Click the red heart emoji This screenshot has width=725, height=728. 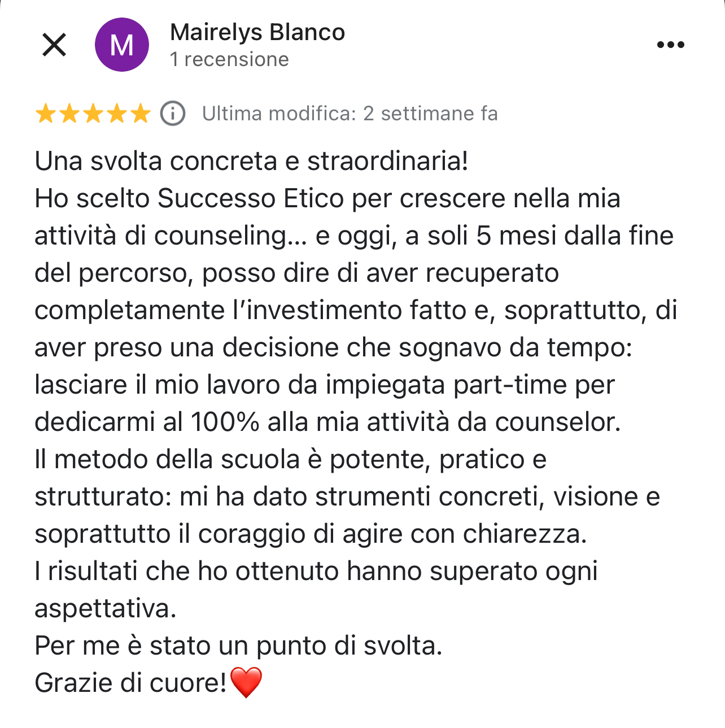pos(246,682)
